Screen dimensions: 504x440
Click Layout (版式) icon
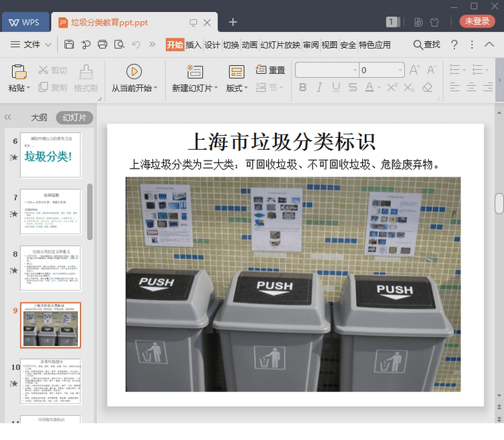tap(237, 71)
